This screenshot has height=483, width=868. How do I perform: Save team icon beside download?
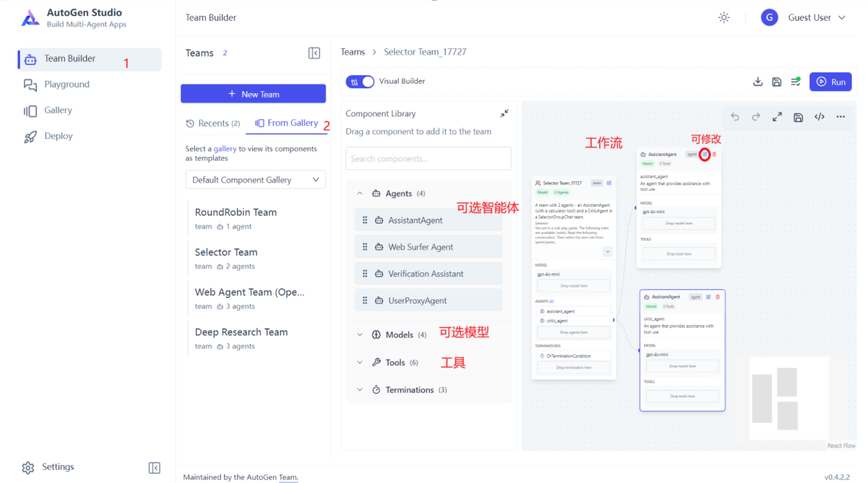pos(777,82)
